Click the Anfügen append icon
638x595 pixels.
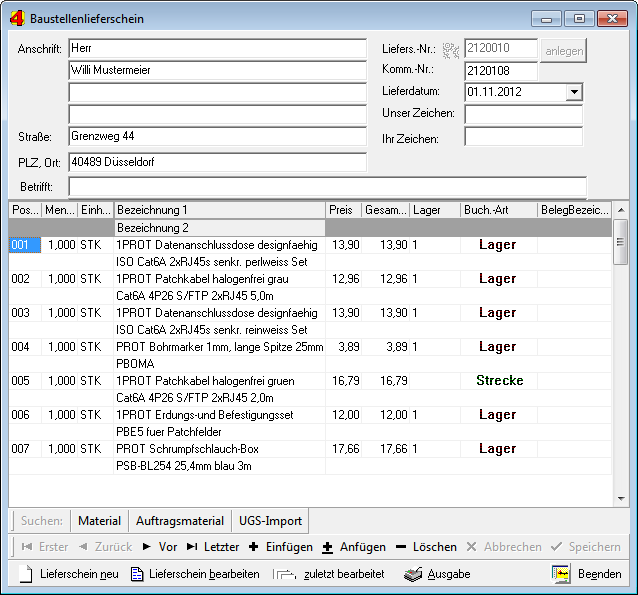click(327, 547)
